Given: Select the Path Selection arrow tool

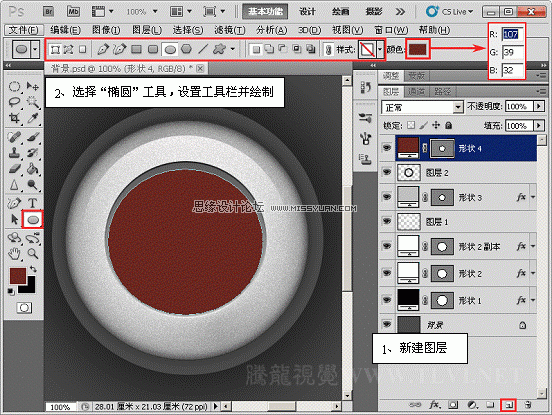Looking at the screenshot, I should click(14, 220).
